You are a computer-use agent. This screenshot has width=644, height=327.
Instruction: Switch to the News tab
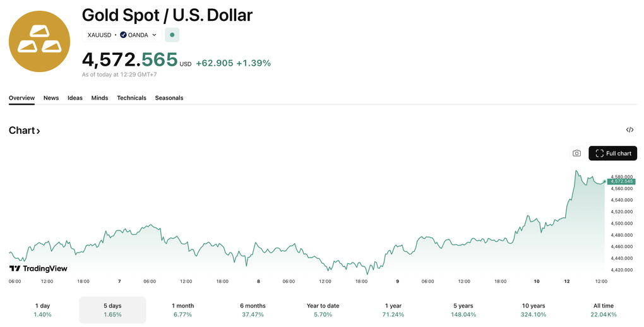(x=51, y=98)
